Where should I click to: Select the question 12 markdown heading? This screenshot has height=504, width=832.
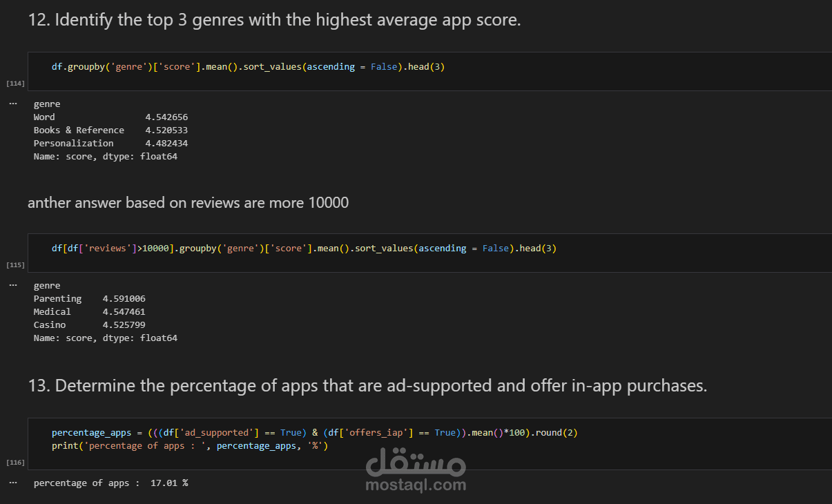[x=274, y=20]
